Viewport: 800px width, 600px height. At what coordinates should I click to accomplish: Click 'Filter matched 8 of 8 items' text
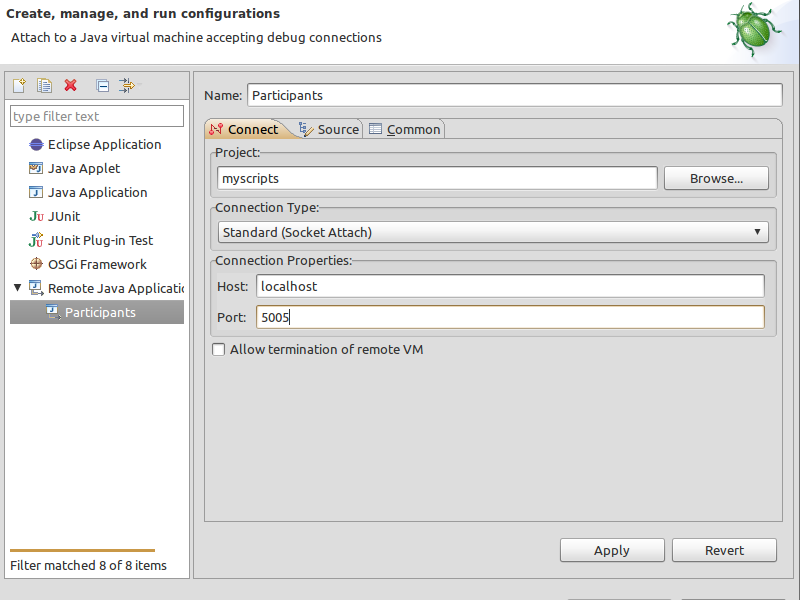88,565
